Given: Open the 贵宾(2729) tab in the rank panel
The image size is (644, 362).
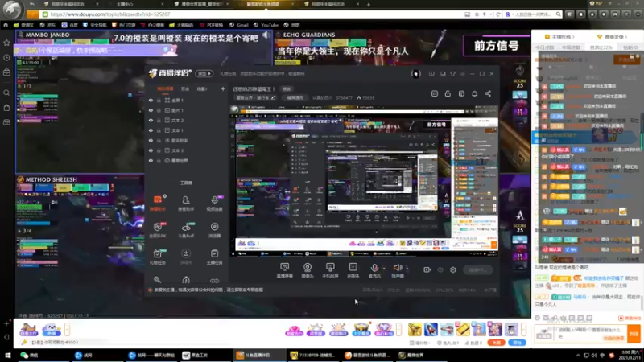Looking at the screenshot, I should click(x=601, y=47).
